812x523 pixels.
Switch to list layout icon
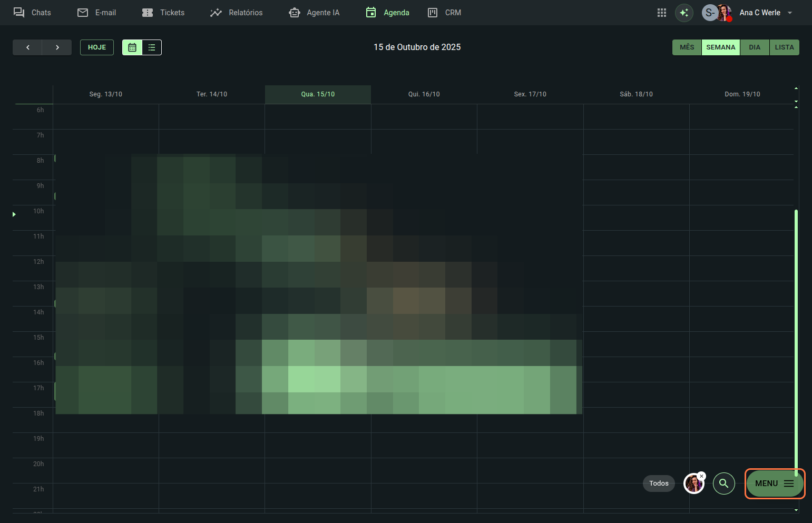(152, 47)
